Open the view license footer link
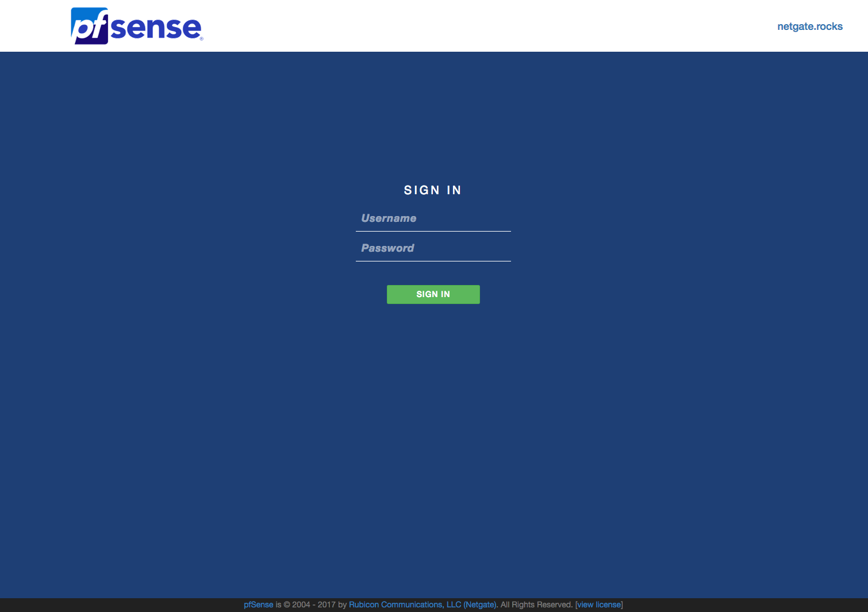 click(x=598, y=605)
